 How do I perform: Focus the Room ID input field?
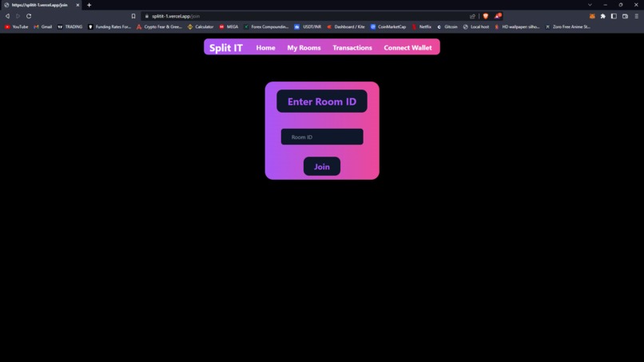(322, 137)
